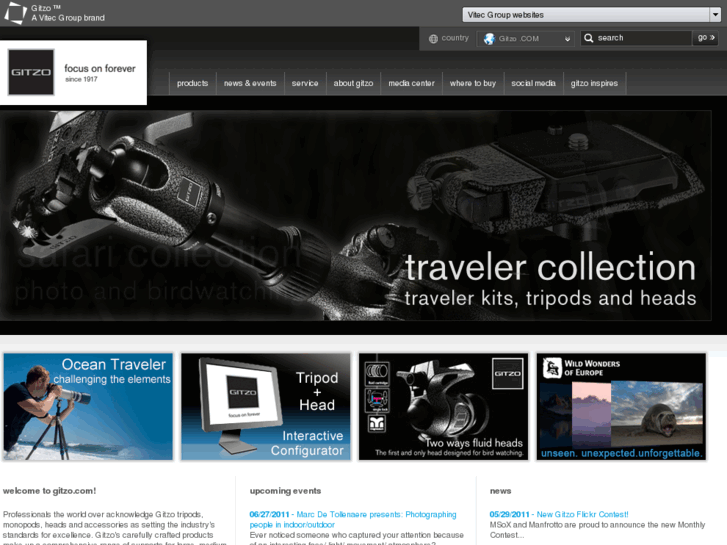Open the products menu

pos(192,83)
